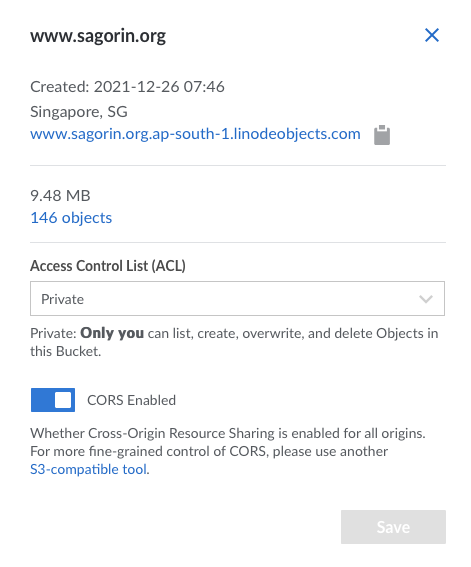This screenshot has height=567, width=471.
Task: Click the bold Only you text
Action: (x=112, y=333)
